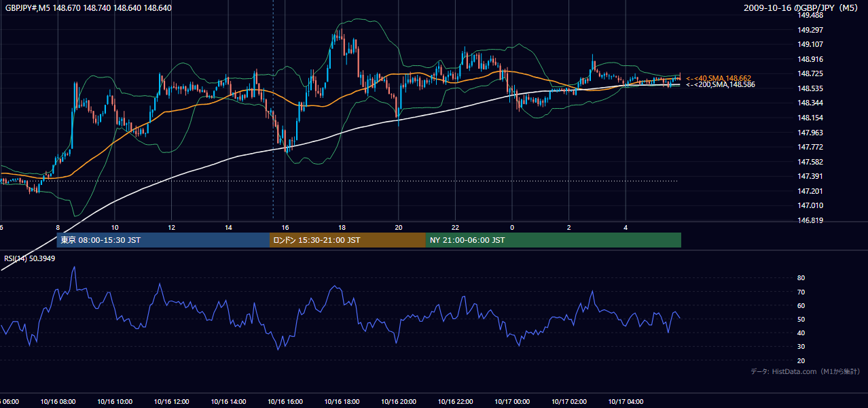Click the 10/16 14:00 date axis label
Image resolution: width=868 pixels, height=408 pixels.
[228, 402]
